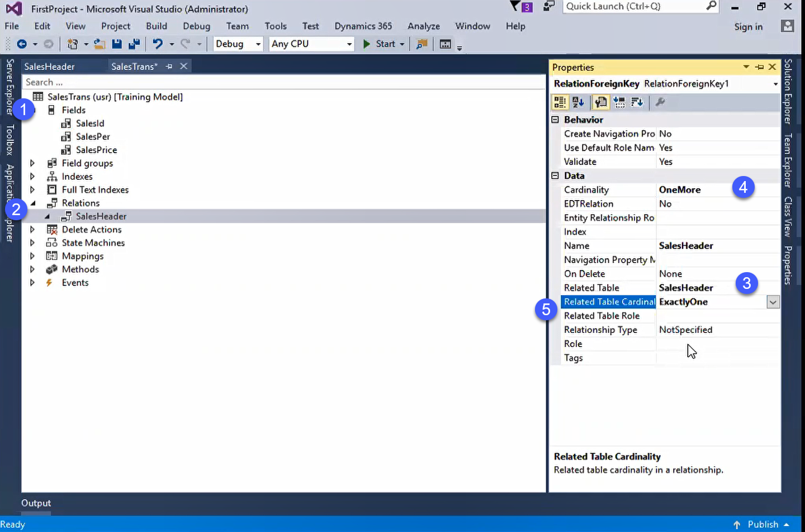
Task: Open the RelationForeignKey1 object selector dropdown
Action: [775, 84]
